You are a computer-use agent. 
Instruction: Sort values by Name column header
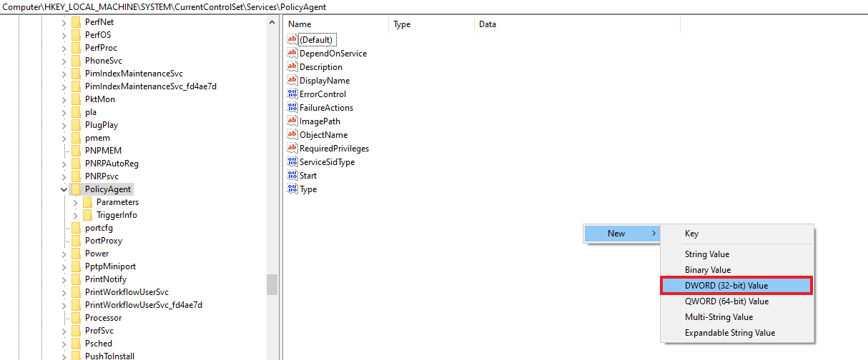[x=336, y=24]
